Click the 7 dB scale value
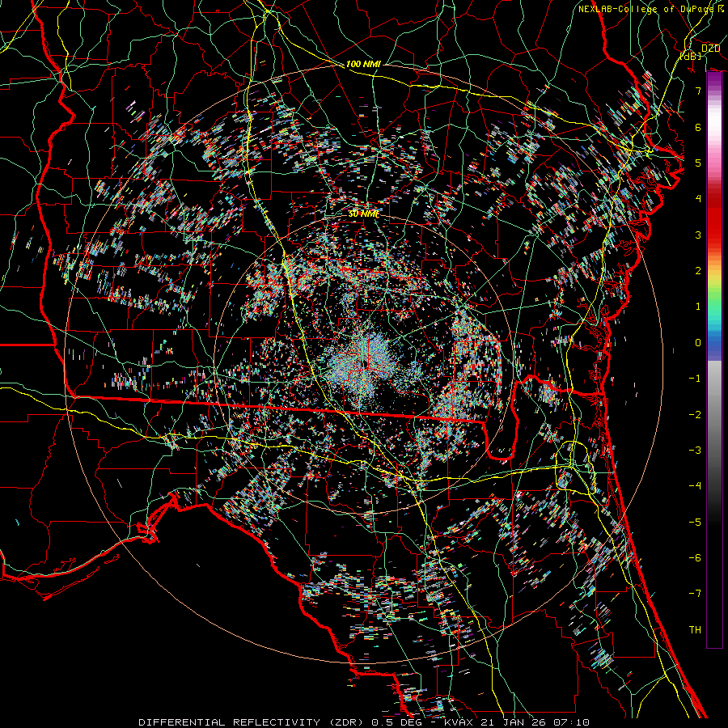This screenshot has height=728, width=728. click(x=698, y=91)
